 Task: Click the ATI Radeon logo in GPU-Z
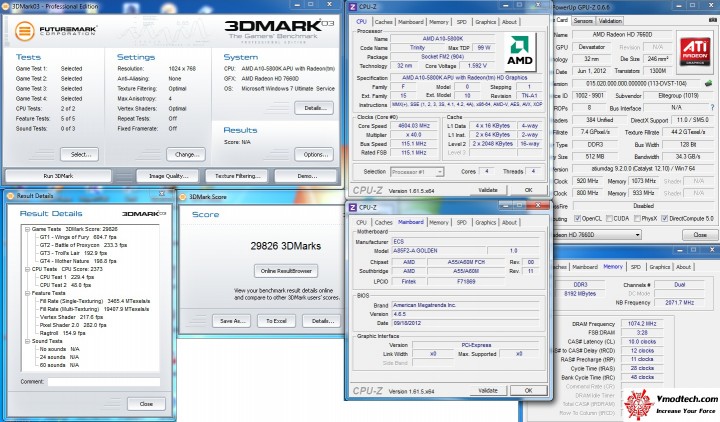coord(695,52)
